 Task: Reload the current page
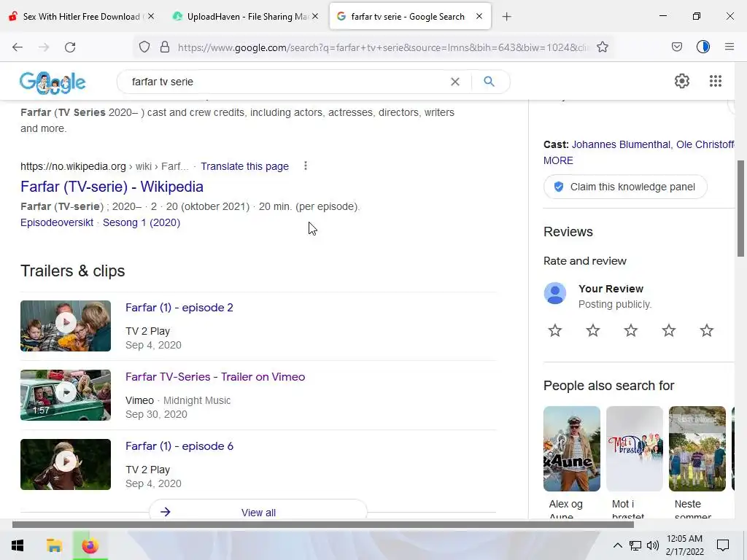[x=70, y=47]
